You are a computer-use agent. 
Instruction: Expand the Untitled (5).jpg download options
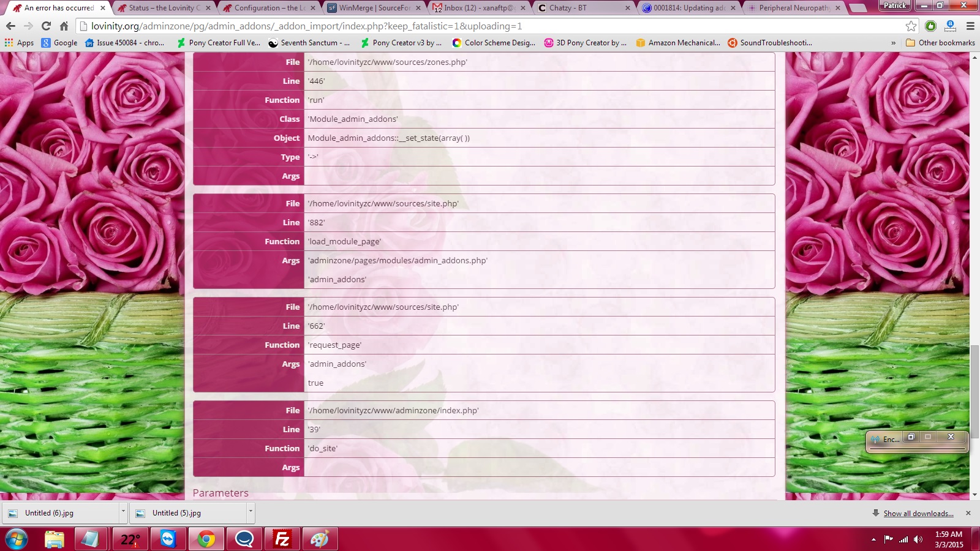coord(250,512)
